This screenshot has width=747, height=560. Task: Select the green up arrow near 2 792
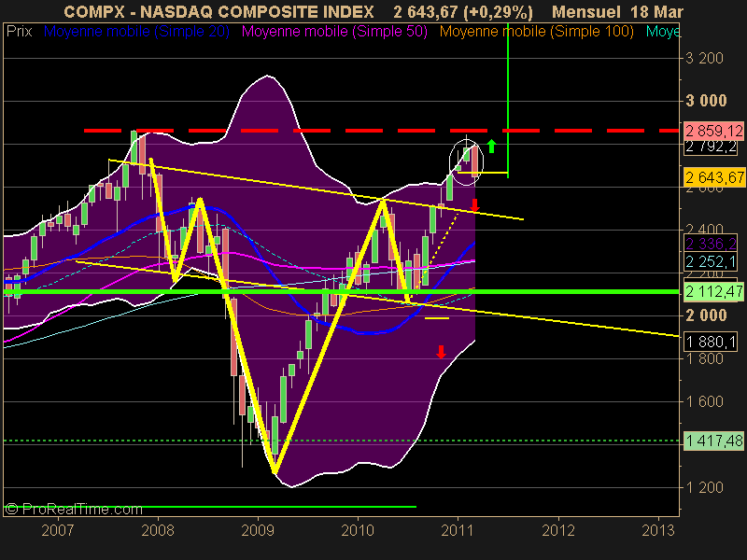click(492, 147)
